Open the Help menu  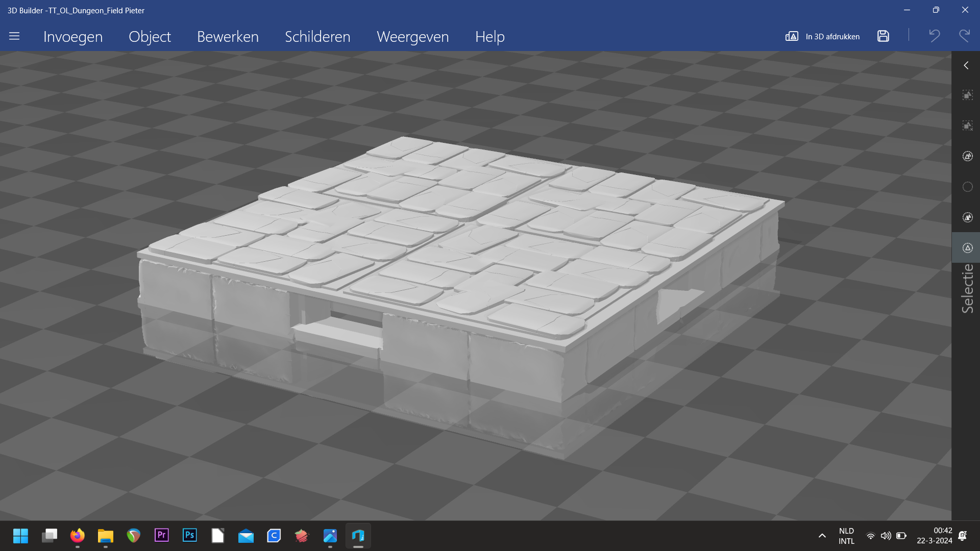coord(489,36)
